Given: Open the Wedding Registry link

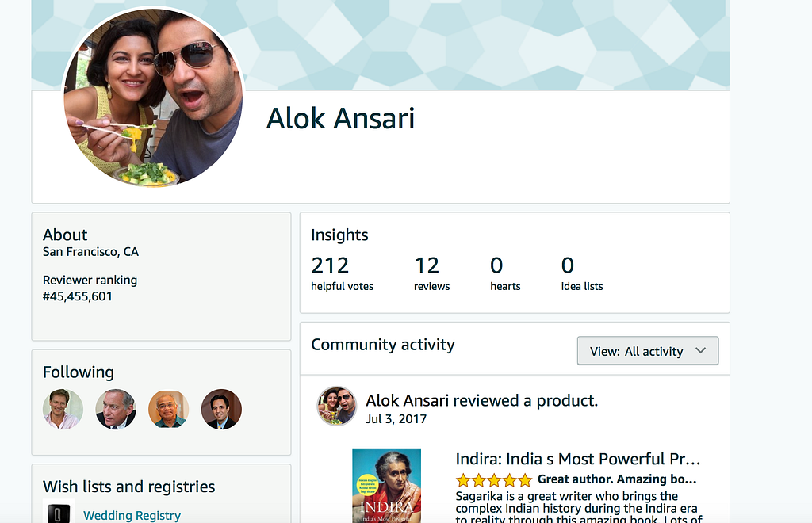Looking at the screenshot, I should point(132,515).
